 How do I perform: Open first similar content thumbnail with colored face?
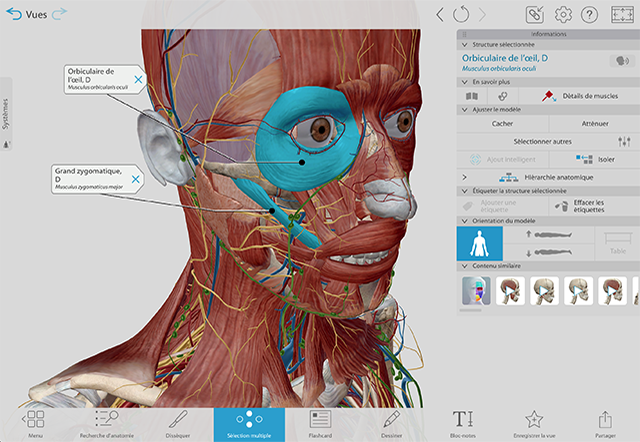tap(476, 291)
